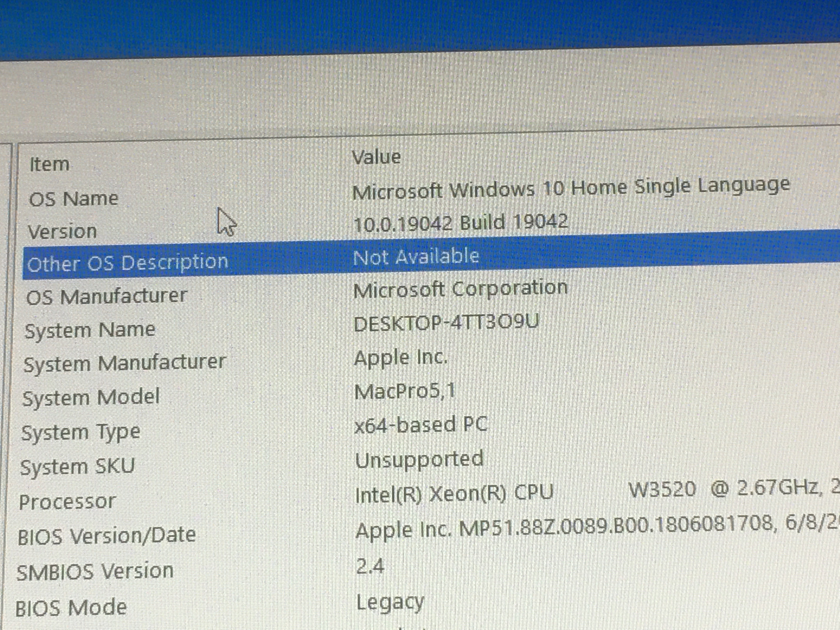Click the Microsoft Corporation value
This screenshot has height=630, width=840.
(x=460, y=289)
